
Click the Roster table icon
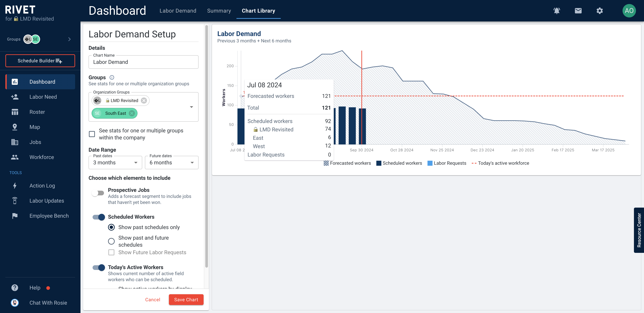coord(15,112)
